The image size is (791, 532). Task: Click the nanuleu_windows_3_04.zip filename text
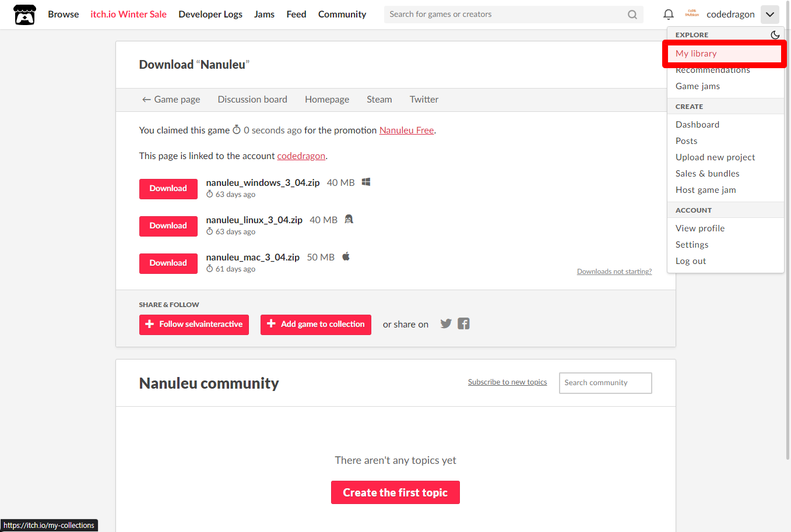(263, 182)
